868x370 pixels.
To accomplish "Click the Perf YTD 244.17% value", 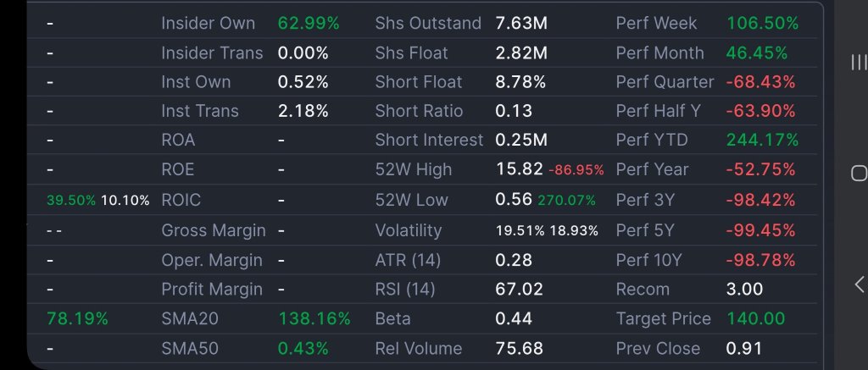I will (x=762, y=140).
